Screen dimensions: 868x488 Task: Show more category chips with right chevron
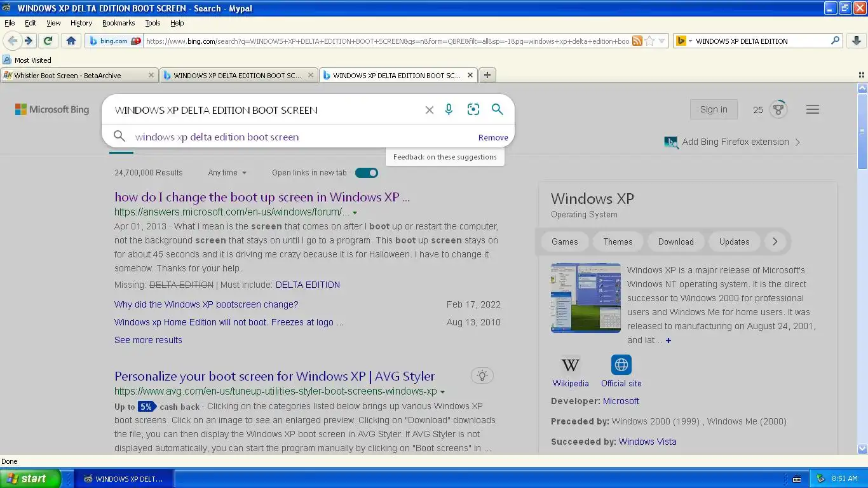coord(775,241)
